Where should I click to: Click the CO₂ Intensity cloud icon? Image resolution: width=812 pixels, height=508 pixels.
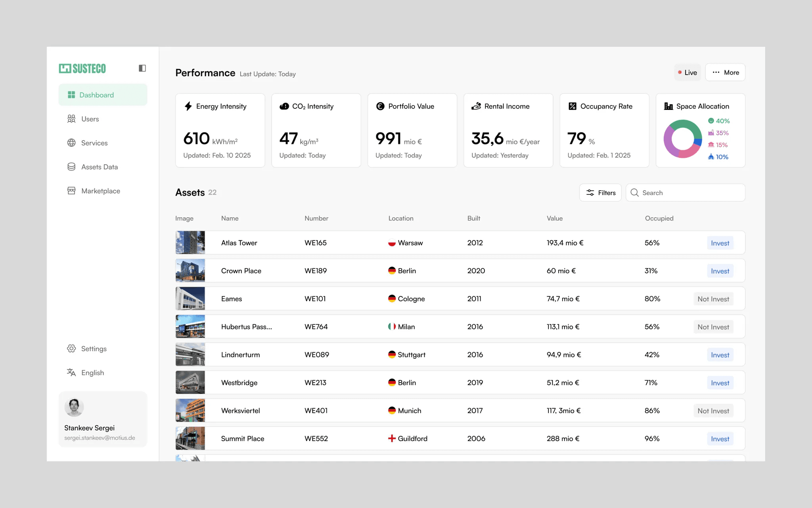coord(284,106)
